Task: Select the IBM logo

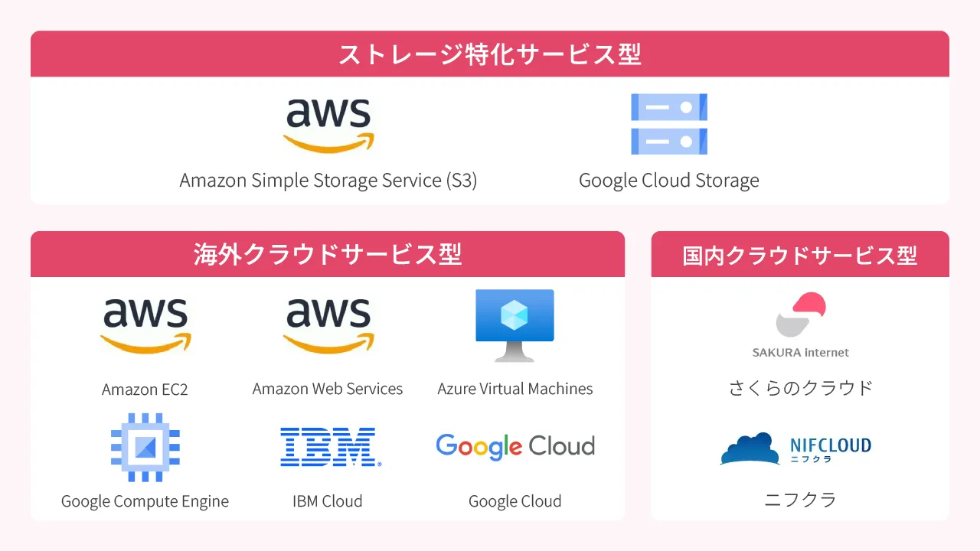Action: point(331,447)
